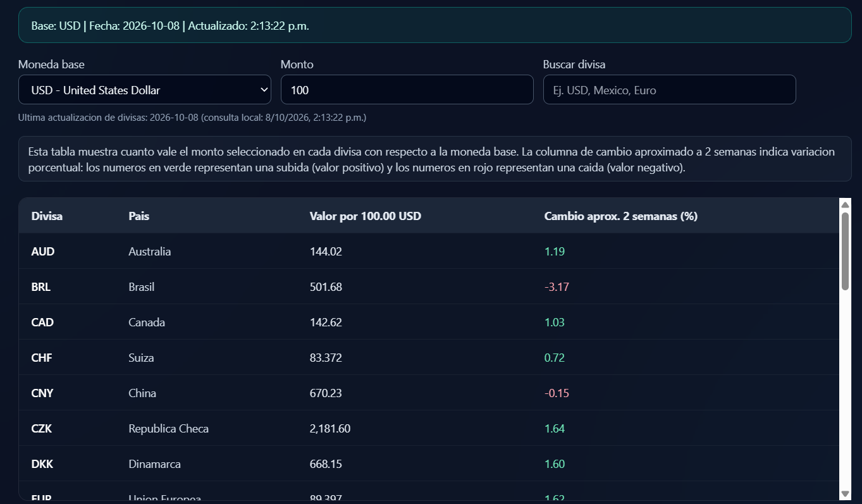Screen dimensions: 862x504
Task: Focus the Buscar divisa search box
Action: (670, 90)
